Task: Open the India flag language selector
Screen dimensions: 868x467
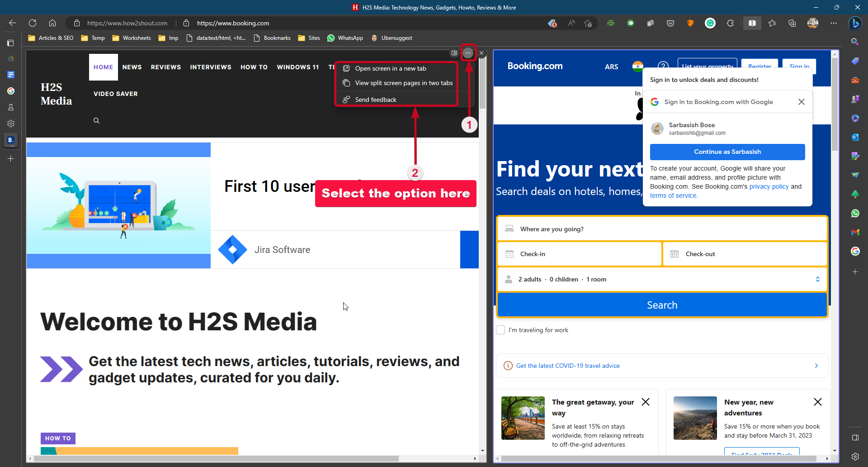Action: pyautogui.click(x=637, y=67)
